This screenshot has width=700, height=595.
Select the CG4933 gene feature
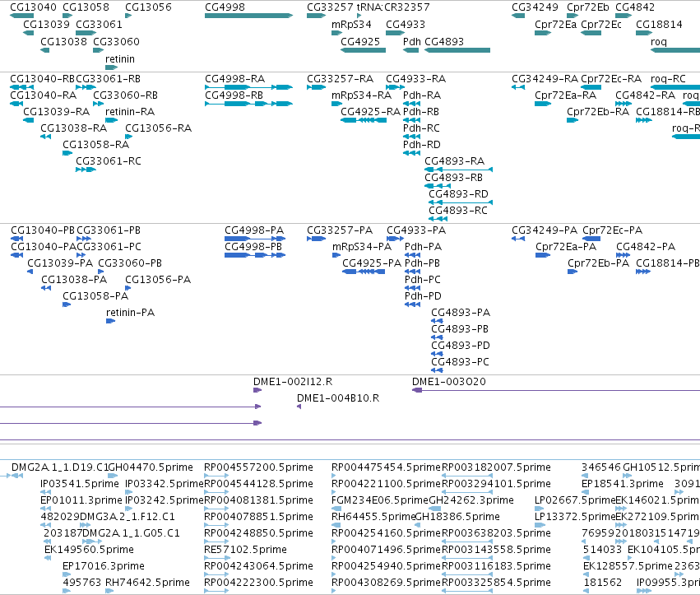pyautogui.click(x=395, y=33)
